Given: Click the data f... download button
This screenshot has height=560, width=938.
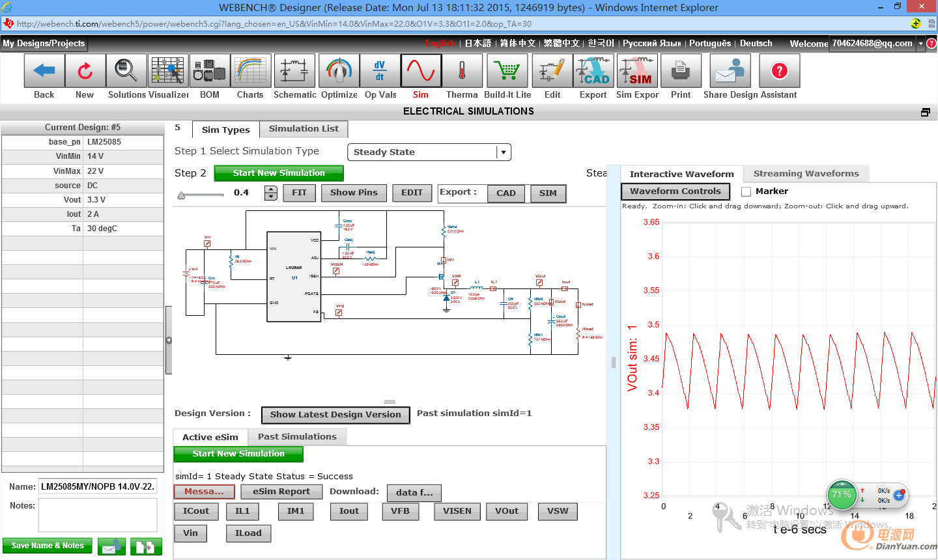Looking at the screenshot, I should tap(414, 493).
